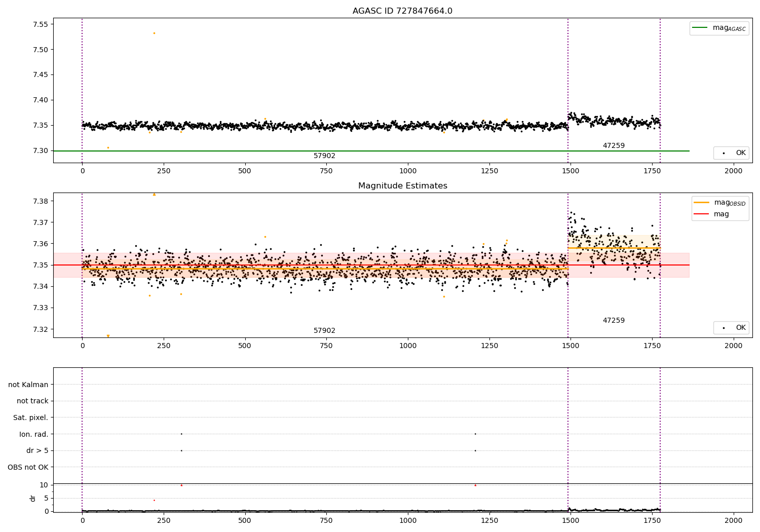Click the 'not Kalman' axis label

(28, 385)
